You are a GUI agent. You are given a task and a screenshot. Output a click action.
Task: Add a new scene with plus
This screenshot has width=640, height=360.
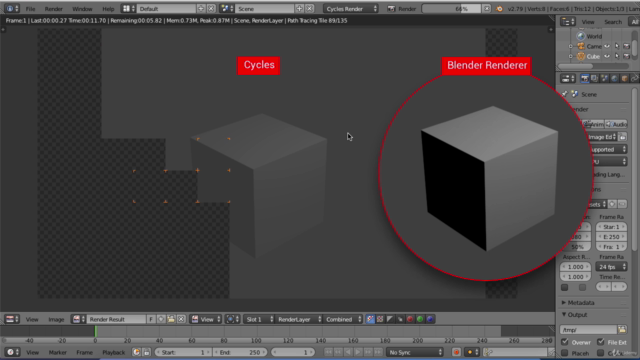tap(299, 8)
